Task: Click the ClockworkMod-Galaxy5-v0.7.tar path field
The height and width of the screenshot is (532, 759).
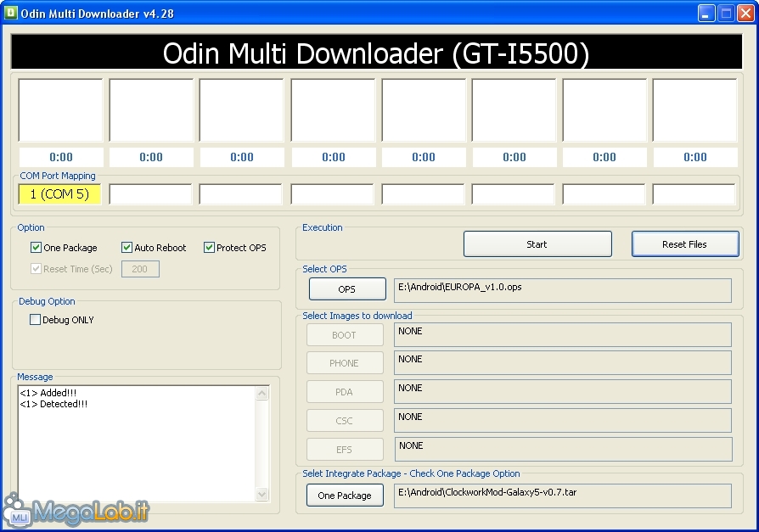Action: (563, 496)
